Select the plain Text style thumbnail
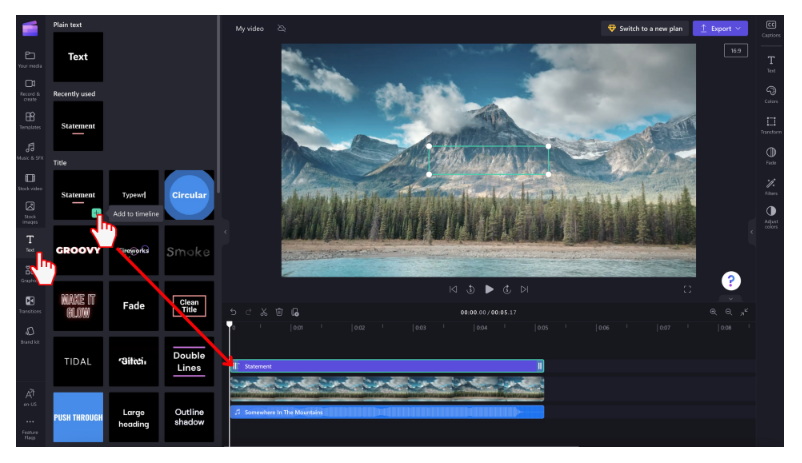This screenshot has width=802, height=463. (78, 57)
